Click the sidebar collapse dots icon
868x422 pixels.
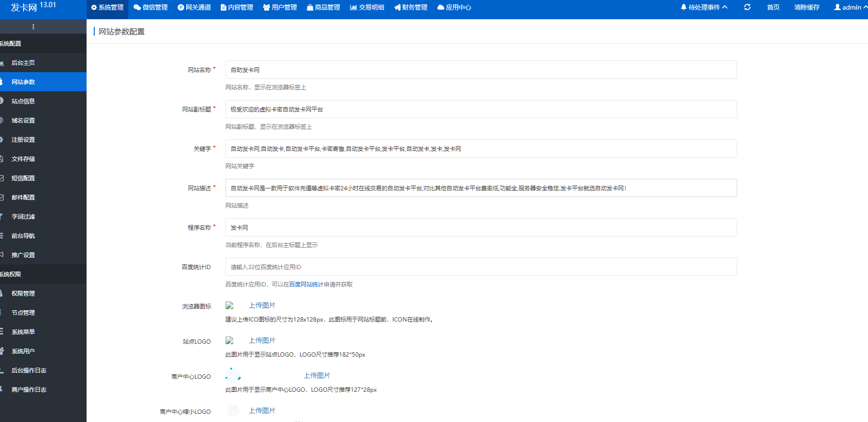tap(33, 26)
